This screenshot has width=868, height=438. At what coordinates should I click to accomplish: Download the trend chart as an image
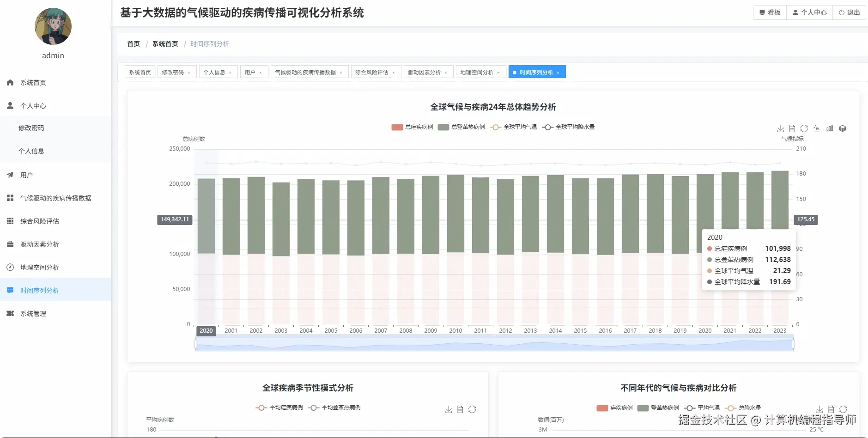[781, 128]
